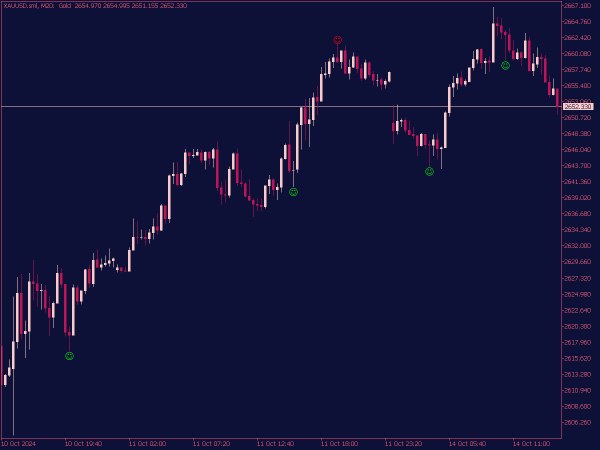
Task: Click the 11 Oct 23:20 time label
Action: [x=403, y=444]
